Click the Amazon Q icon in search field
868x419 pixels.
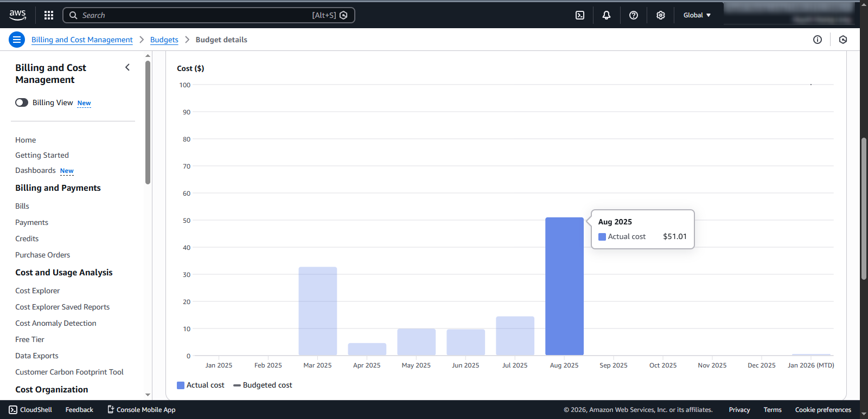coord(343,15)
